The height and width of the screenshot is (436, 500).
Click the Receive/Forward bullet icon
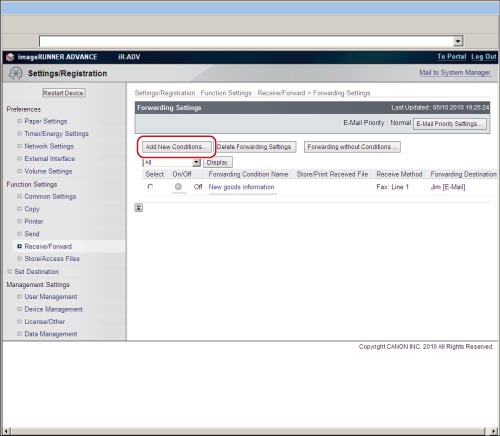point(19,246)
